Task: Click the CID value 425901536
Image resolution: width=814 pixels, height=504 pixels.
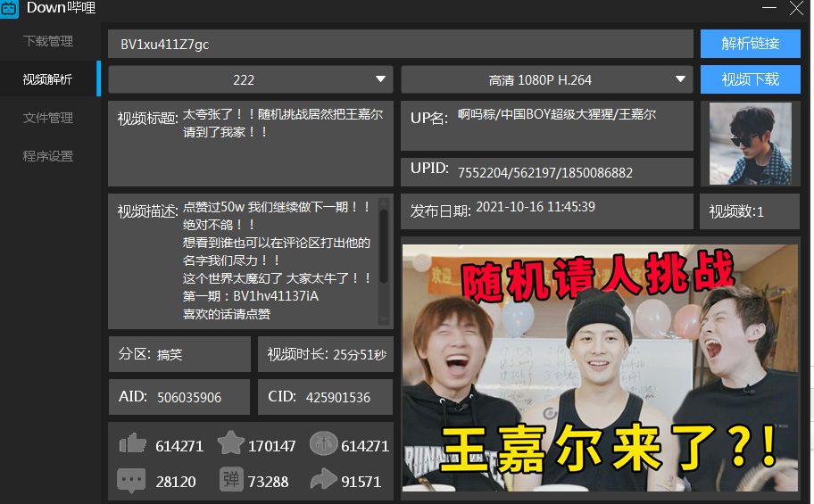Action: point(338,398)
